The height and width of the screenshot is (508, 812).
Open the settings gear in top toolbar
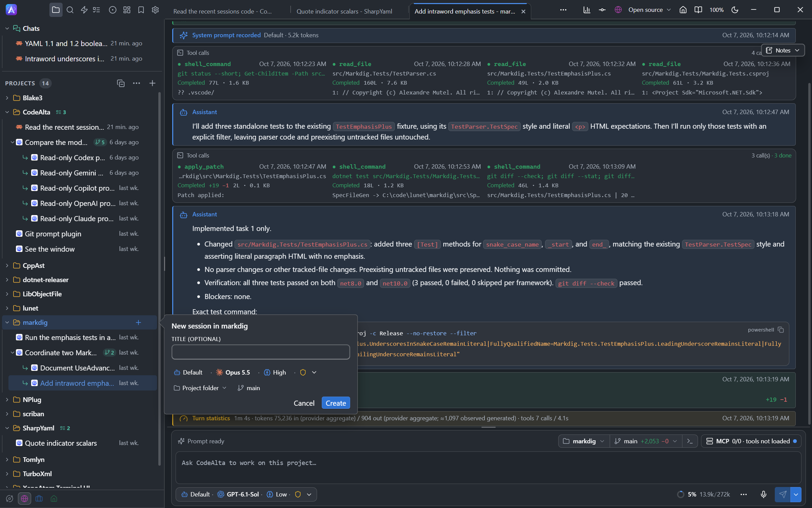[x=155, y=10]
